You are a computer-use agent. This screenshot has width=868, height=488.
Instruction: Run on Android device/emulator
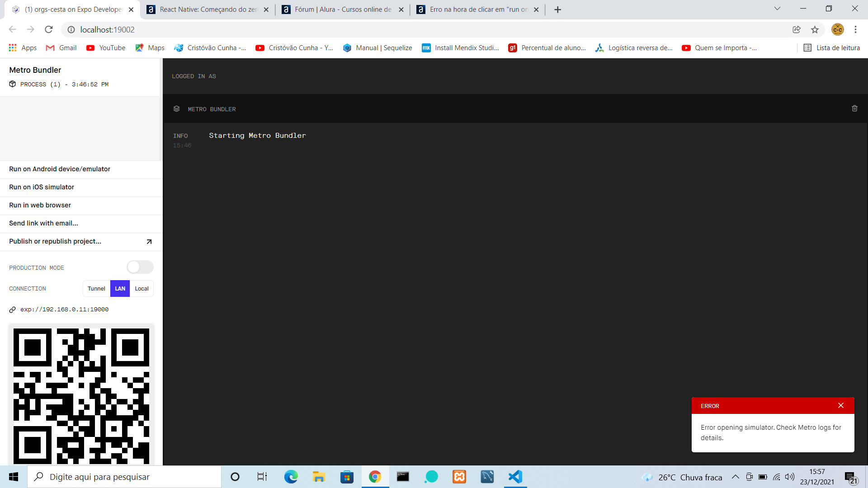click(81, 169)
